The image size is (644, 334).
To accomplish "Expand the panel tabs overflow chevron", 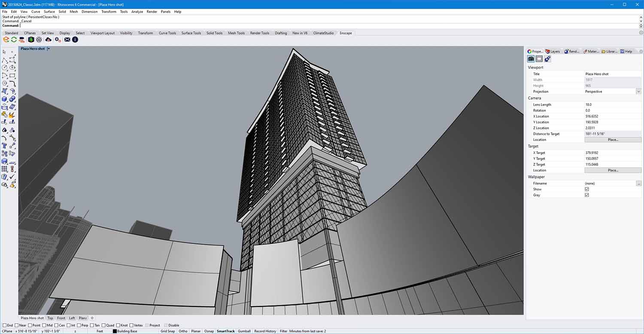I will tap(640, 51).
